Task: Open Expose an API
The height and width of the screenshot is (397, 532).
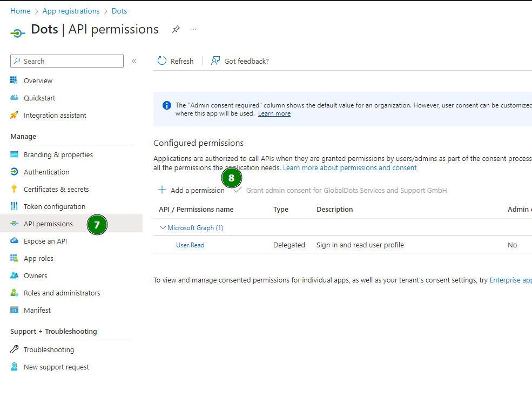Action: coord(45,241)
